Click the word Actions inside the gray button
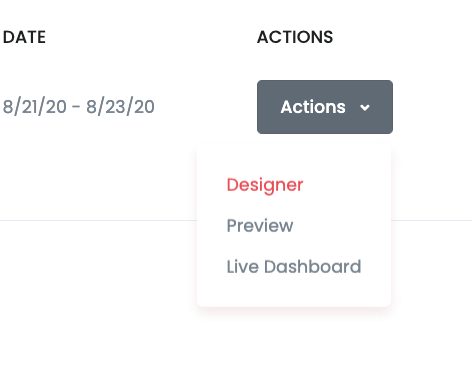 point(313,107)
